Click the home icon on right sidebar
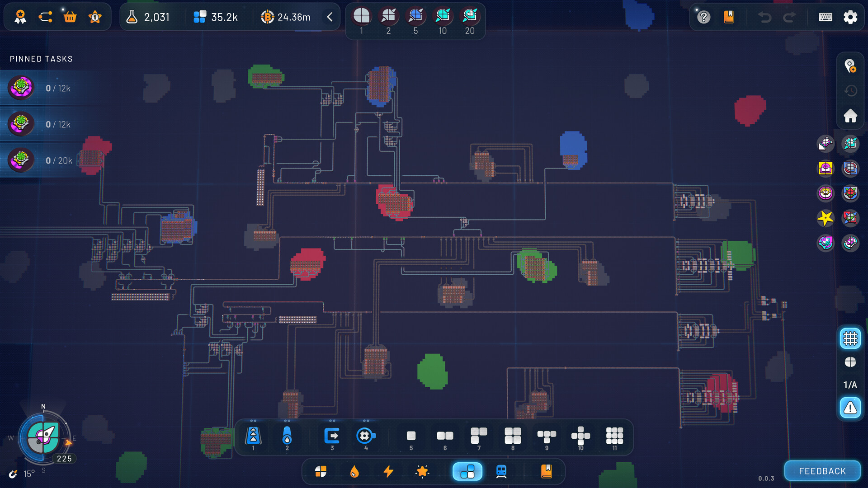The image size is (868, 488). [x=850, y=116]
